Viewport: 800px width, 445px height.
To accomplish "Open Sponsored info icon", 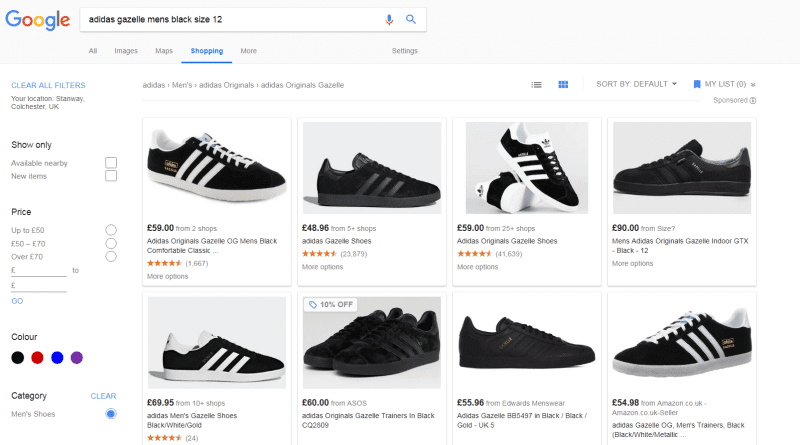I will click(x=753, y=101).
